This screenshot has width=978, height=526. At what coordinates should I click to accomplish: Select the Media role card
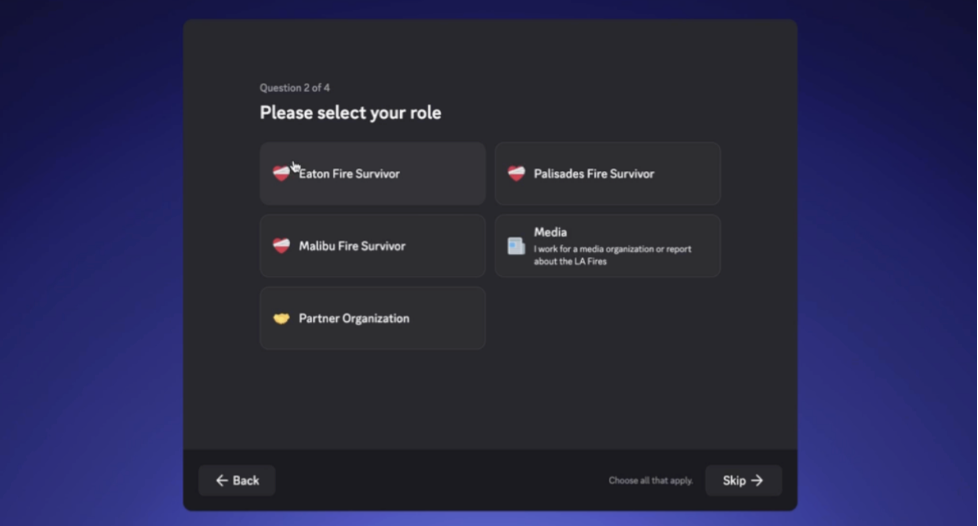[608, 246]
